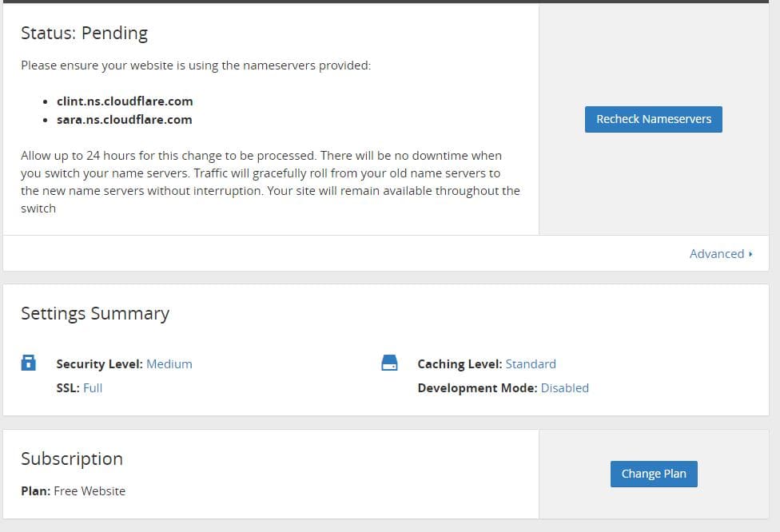Open the Medium security level link
Image resolution: width=780 pixels, height=532 pixels.
click(x=169, y=364)
